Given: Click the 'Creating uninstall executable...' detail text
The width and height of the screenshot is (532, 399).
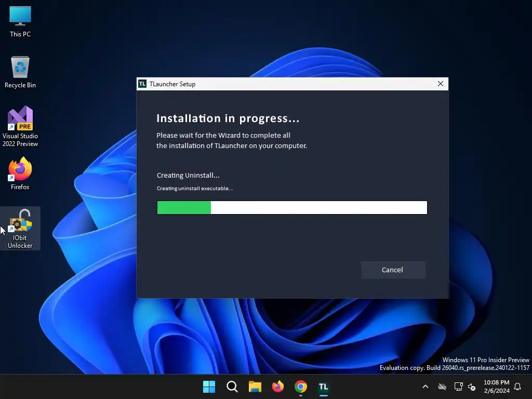Looking at the screenshot, I should 195,188.
